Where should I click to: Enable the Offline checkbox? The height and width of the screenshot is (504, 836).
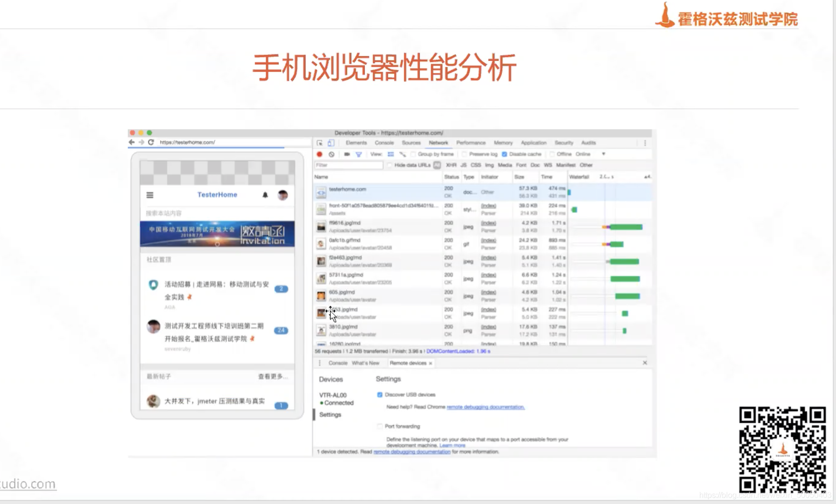tap(552, 154)
